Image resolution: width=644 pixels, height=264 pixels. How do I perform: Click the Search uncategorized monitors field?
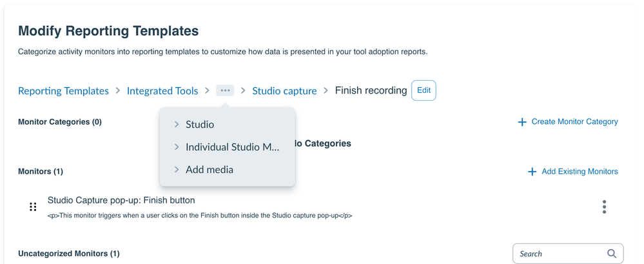[568, 254]
